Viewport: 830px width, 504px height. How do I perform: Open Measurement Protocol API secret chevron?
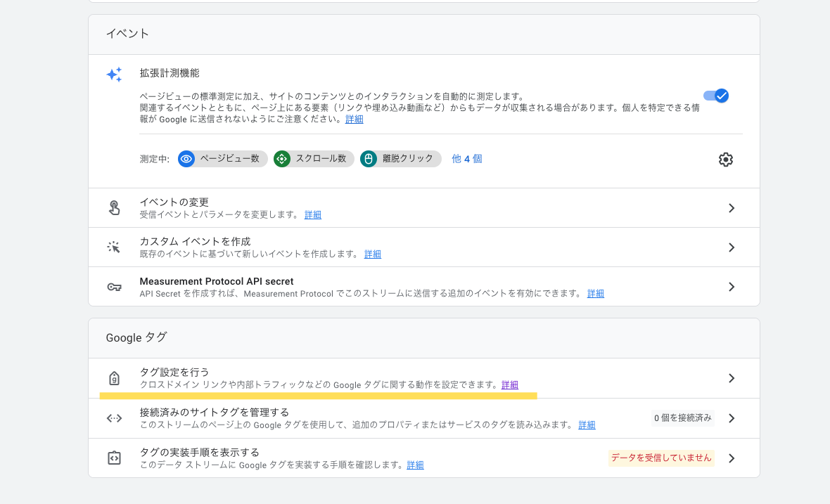pyautogui.click(x=732, y=287)
